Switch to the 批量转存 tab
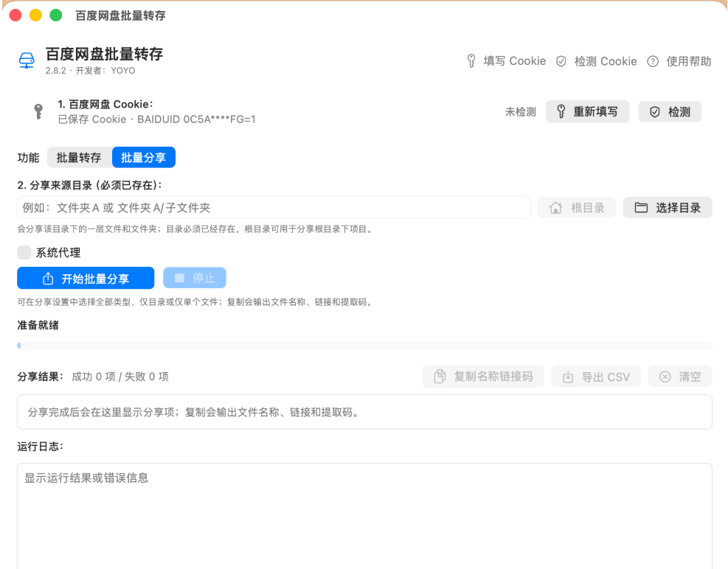Image resolution: width=728 pixels, height=569 pixels. point(79,157)
